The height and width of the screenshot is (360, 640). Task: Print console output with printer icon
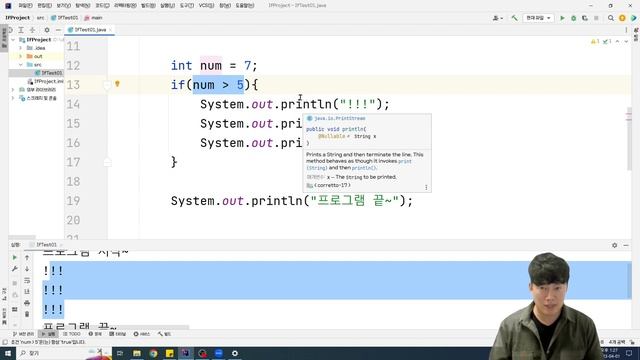[27, 303]
